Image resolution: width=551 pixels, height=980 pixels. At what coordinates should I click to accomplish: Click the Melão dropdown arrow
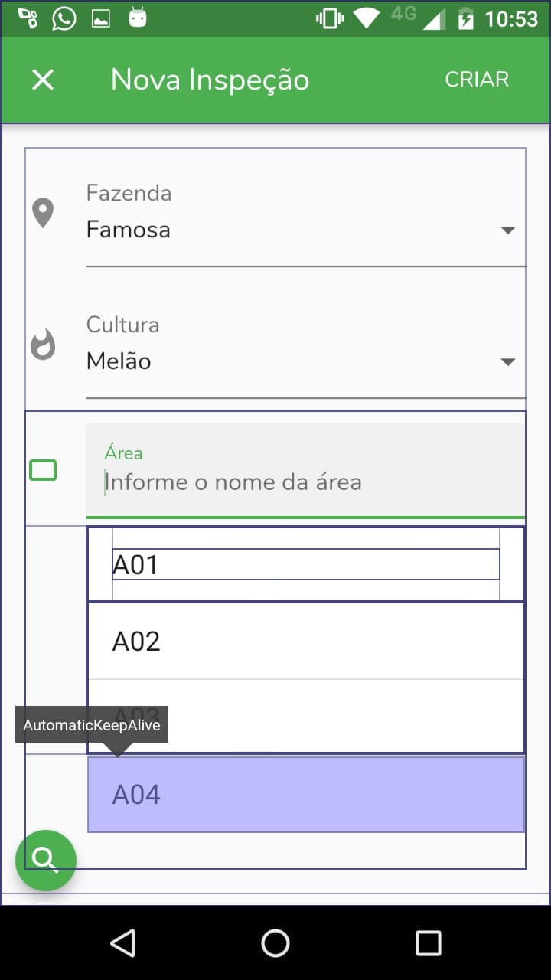click(x=508, y=361)
